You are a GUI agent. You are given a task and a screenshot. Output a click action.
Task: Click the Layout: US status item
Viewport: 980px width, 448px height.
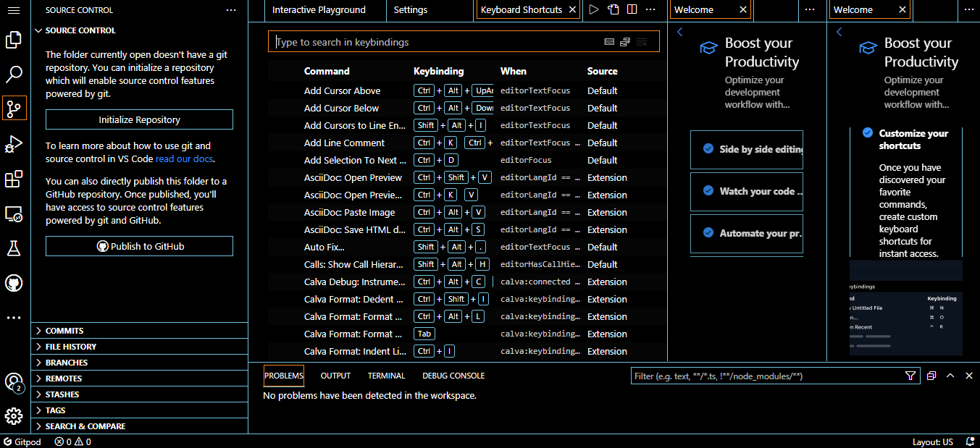point(933,441)
